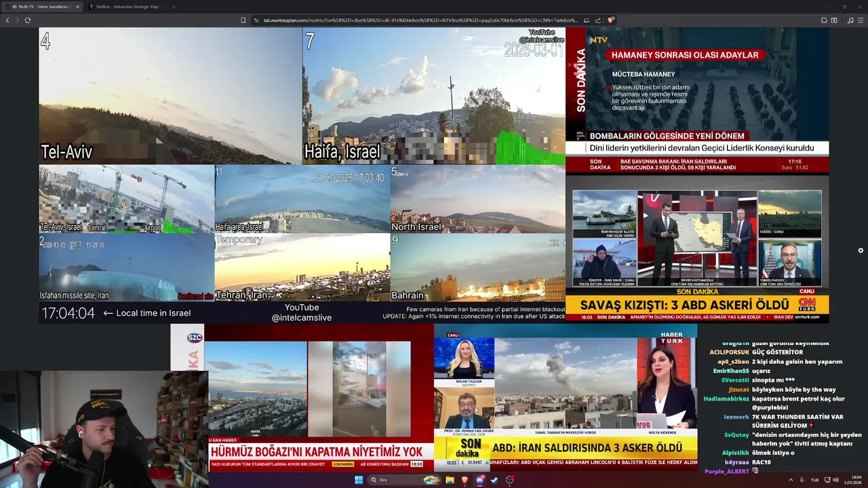Viewport: 868px width, 488px height.
Task: Click the Isfahan missile site camera feed
Action: point(126,267)
